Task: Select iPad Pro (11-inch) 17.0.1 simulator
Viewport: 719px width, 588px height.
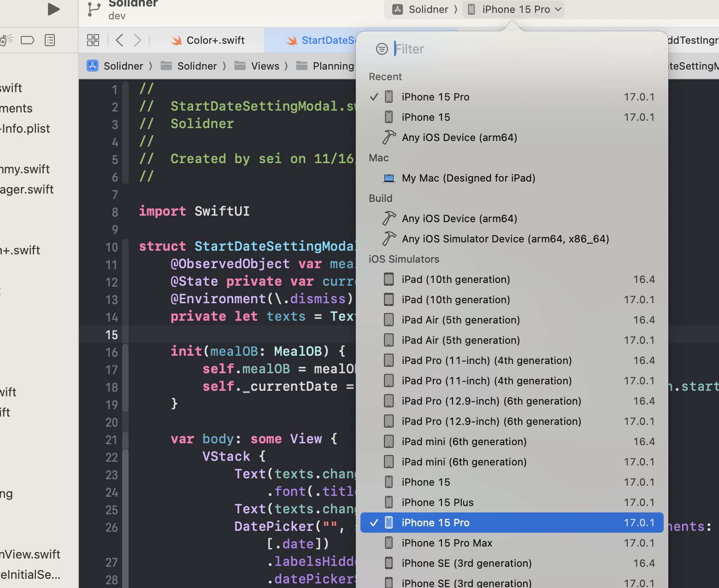Action: [x=512, y=381]
